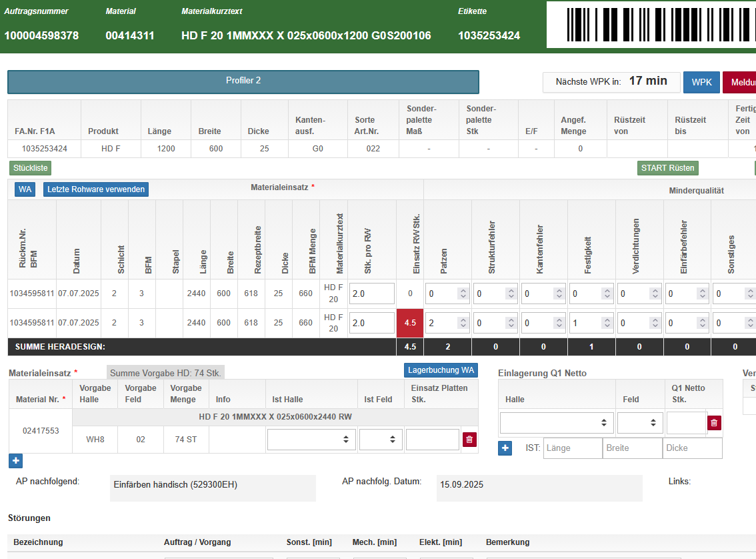Add new Materialeinsatz row with plus icon
756x559 pixels.
point(16,460)
